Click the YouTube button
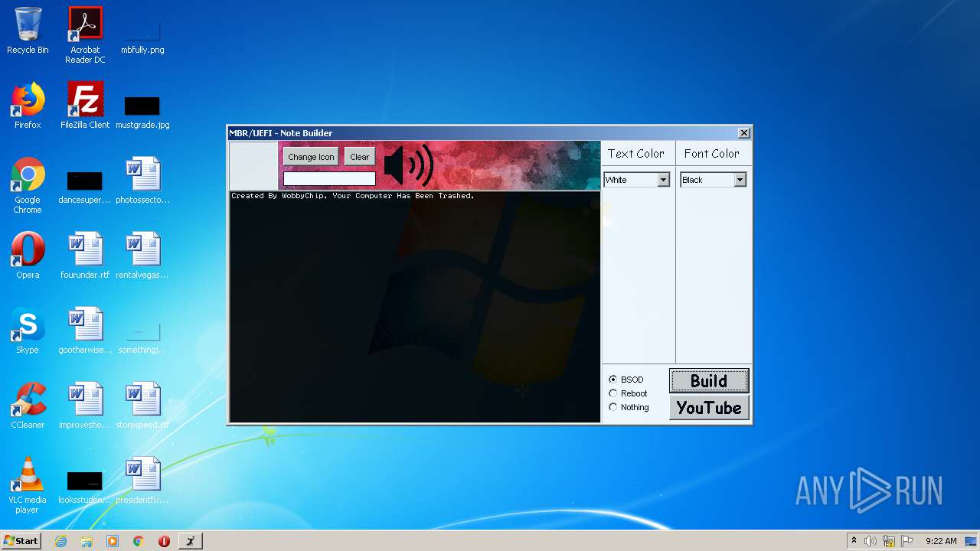Image resolution: width=980 pixels, height=551 pixels. [x=709, y=408]
